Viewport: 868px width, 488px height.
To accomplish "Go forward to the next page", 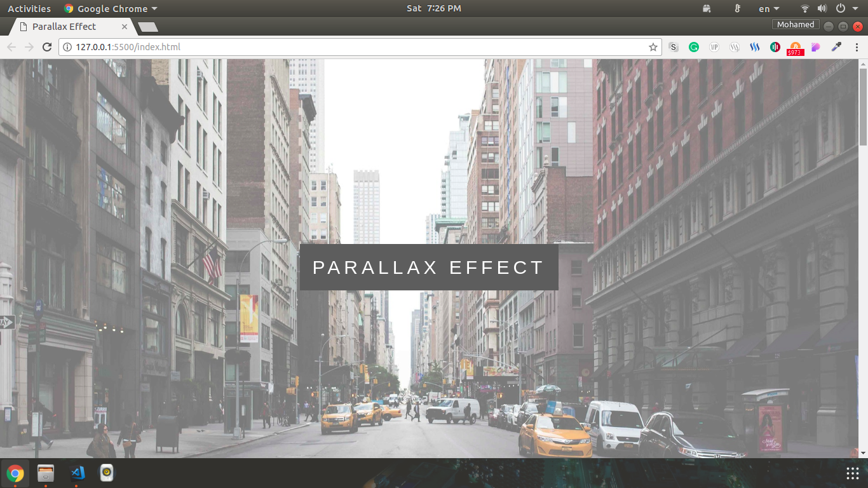I will (x=29, y=47).
